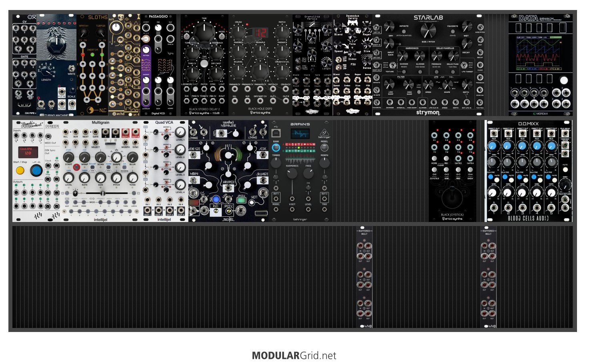Flip the WRITE switch on Turing Machine
The height and width of the screenshot is (364, 589).
[x=72, y=68]
